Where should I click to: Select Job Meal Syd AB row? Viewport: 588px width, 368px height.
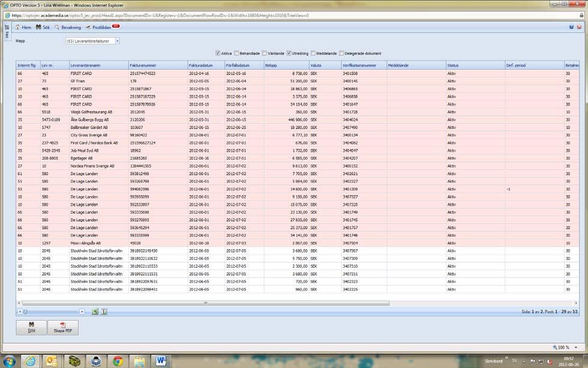[298, 151]
